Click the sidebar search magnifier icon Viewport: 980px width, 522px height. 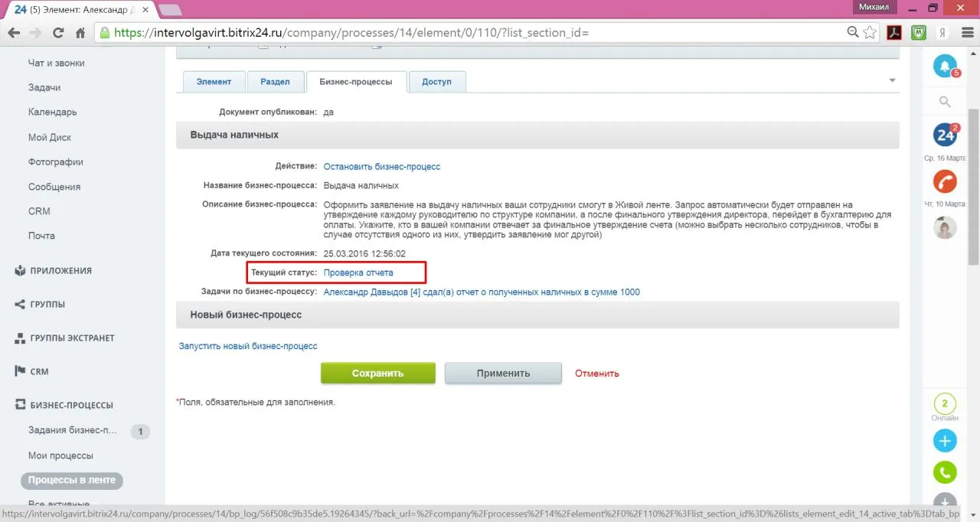point(945,101)
